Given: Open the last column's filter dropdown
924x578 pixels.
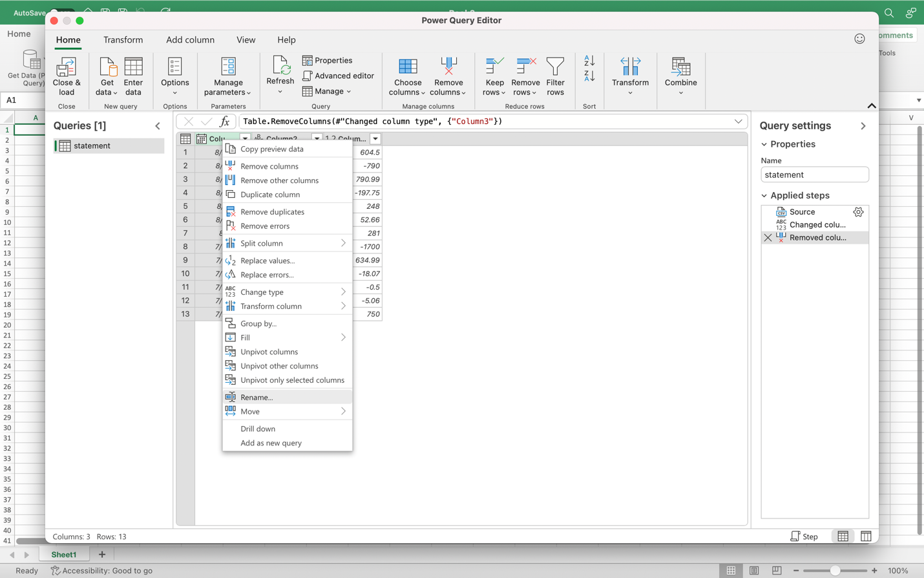Looking at the screenshot, I should (x=375, y=139).
